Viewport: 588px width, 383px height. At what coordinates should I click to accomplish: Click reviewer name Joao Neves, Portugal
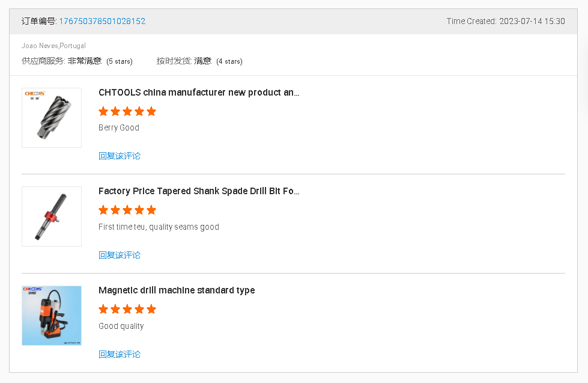[x=53, y=46]
